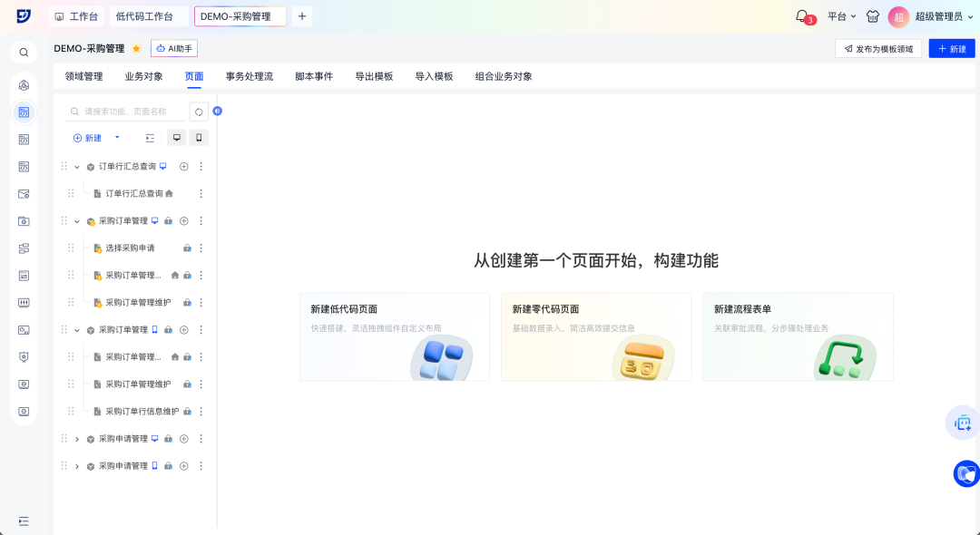Click the add icon on 订单行汇总查询 group
Image resolution: width=980 pixels, height=535 pixels.
pyautogui.click(x=184, y=167)
